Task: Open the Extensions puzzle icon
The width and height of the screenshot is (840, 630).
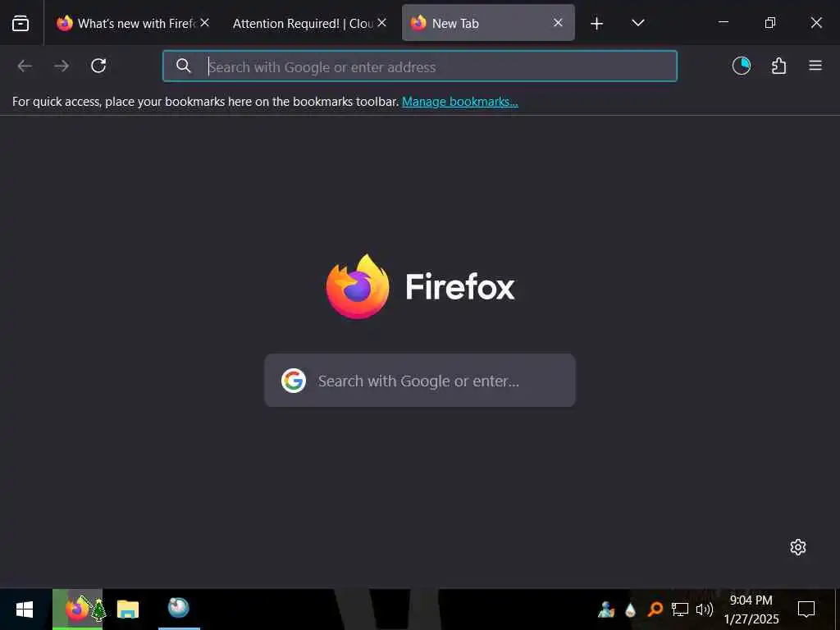Action: pyautogui.click(x=778, y=66)
